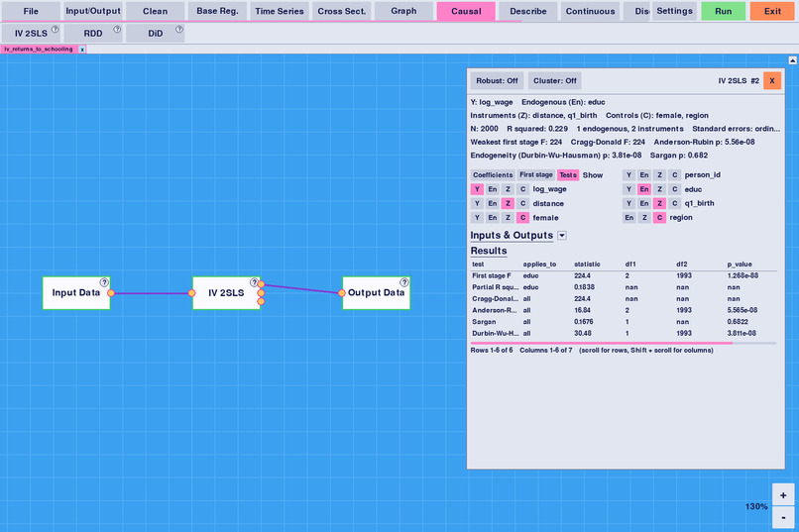Screen dimensions: 799x532
Task: Click the orange Exit button
Action: [x=772, y=11]
